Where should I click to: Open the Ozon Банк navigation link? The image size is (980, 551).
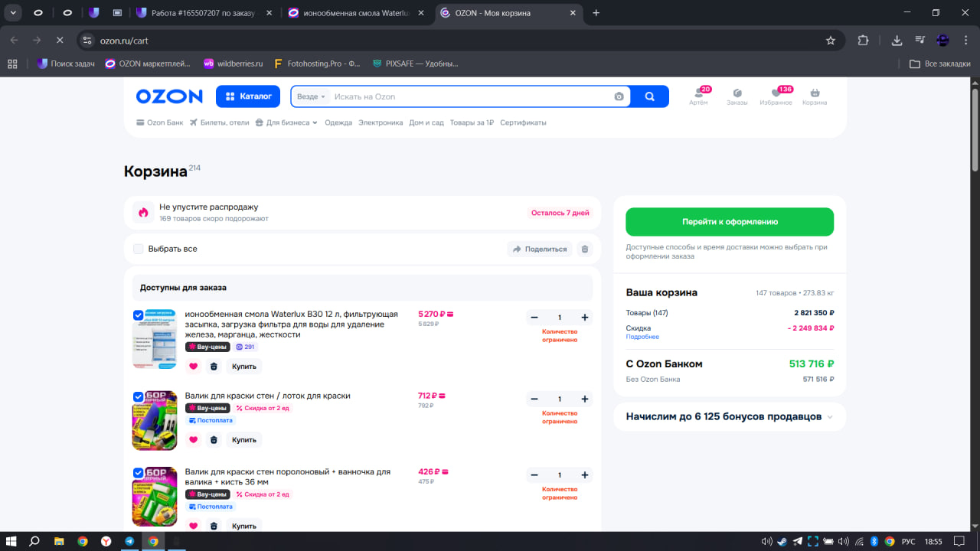pyautogui.click(x=160, y=122)
